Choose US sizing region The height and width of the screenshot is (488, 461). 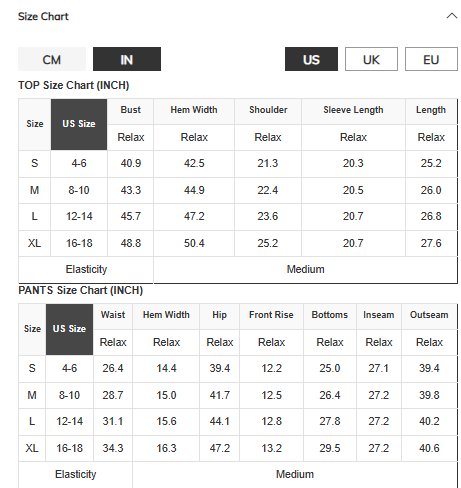[311, 59]
